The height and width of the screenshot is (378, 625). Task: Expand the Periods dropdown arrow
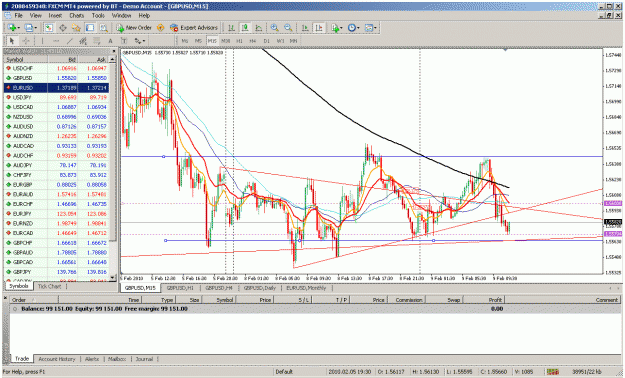[358, 28]
